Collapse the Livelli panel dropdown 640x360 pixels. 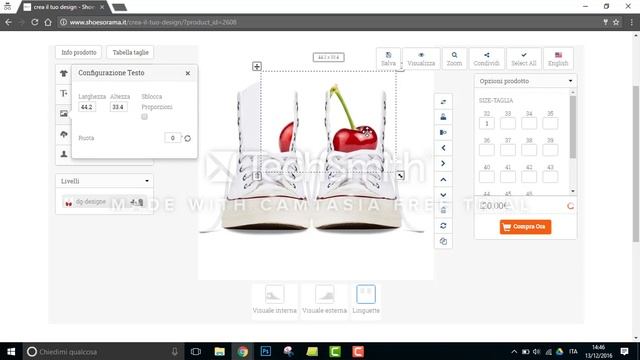(x=147, y=181)
